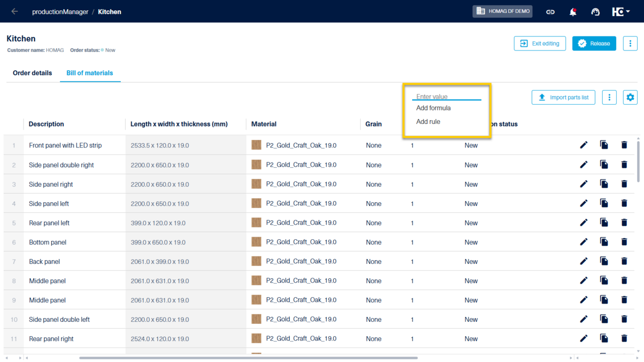
Task: Open the notifications bell
Action: point(573,12)
